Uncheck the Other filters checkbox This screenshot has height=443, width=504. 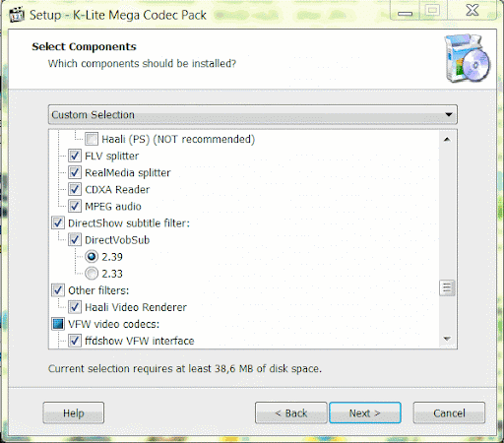tap(58, 290)
